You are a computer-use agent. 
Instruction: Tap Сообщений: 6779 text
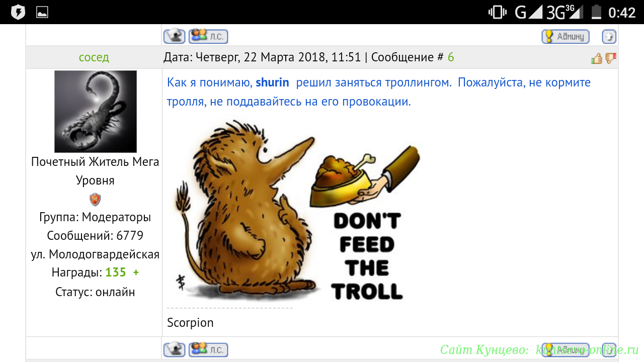(x=95, y=235)
